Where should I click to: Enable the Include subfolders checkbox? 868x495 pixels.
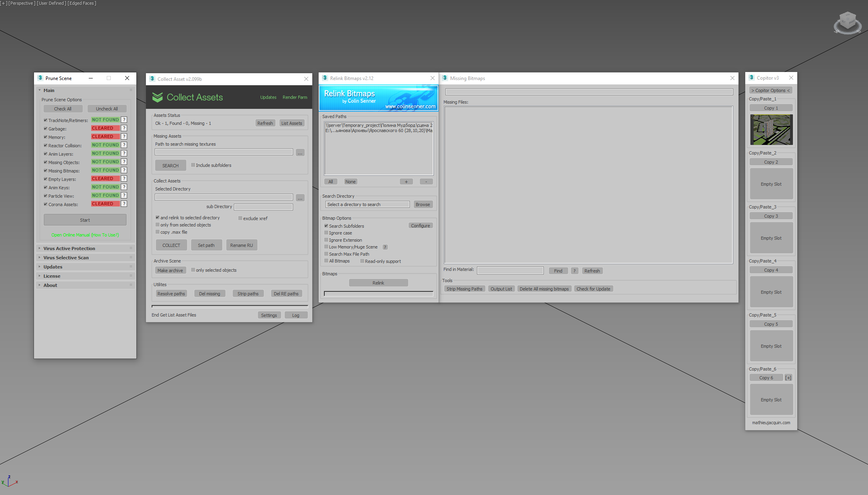click(x=193, y=165)
